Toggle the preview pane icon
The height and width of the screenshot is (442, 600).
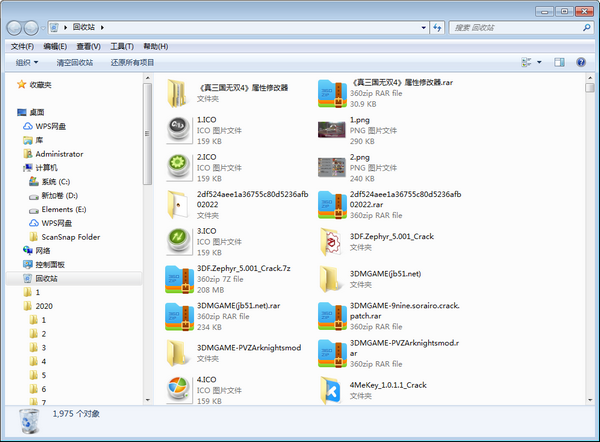(559, 62)
